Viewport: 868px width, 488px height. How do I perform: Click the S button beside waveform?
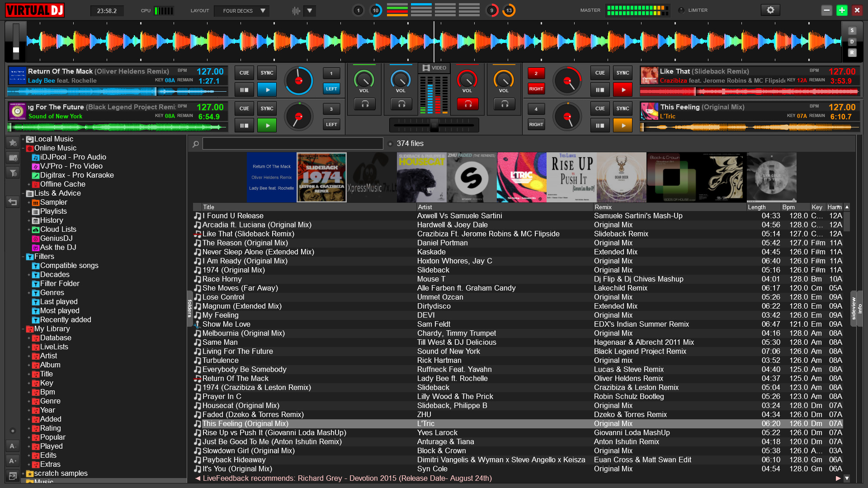[852, 31]
